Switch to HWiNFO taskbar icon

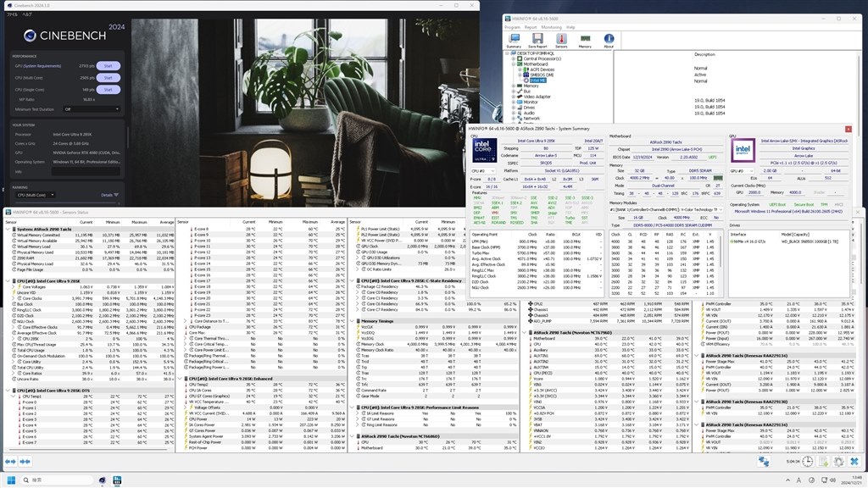pyautogui.click(x=117, y=480)
